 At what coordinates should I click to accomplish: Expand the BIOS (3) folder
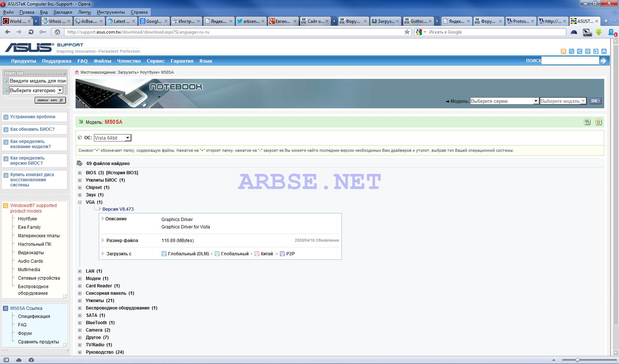(80, 173)
